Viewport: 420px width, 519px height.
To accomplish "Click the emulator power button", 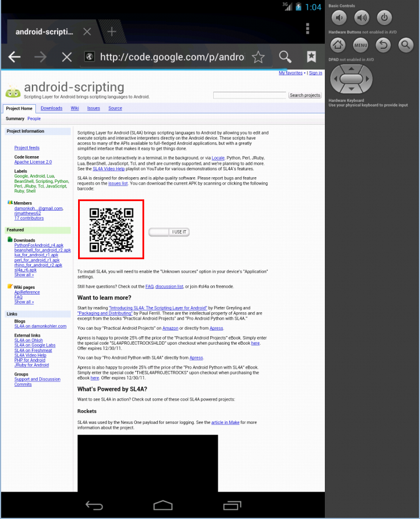I will point(384,18).
